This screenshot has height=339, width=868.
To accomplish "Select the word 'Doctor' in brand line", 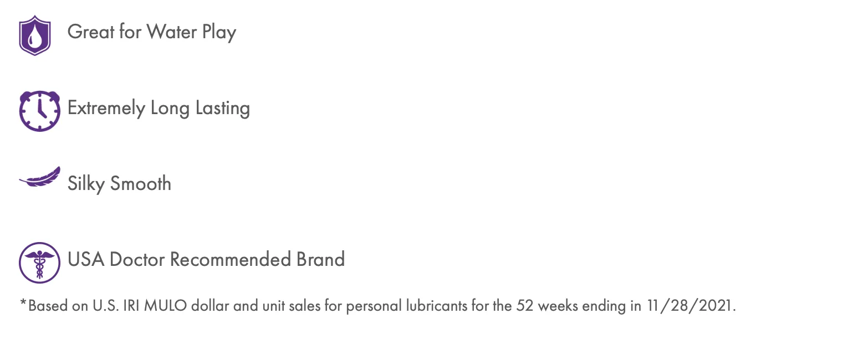I will click(x=137, y=259).
